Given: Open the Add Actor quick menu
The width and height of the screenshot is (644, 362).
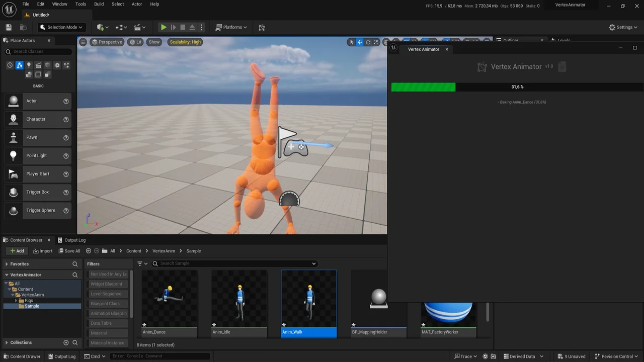Looking at the screenshot, I should pos(100,27).
